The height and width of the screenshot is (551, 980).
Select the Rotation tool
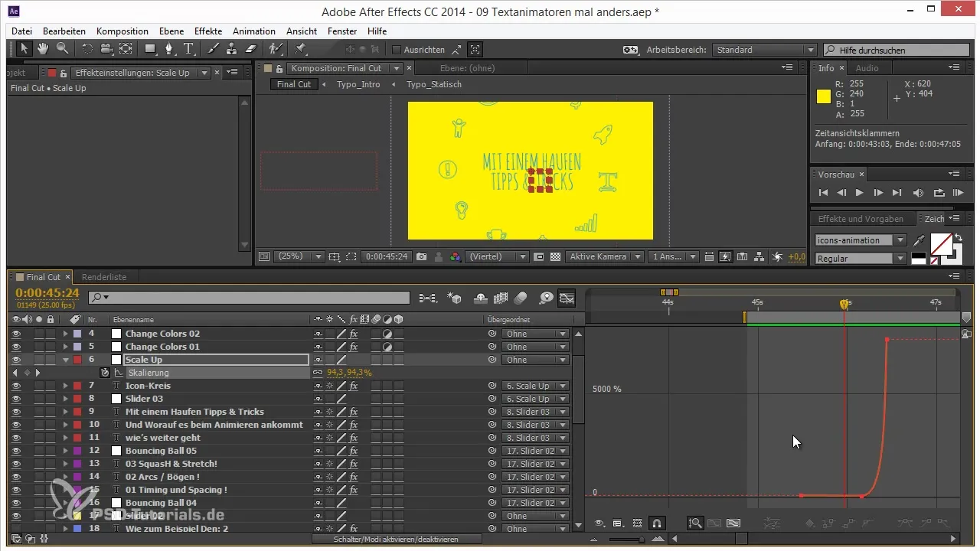(87, 49)
